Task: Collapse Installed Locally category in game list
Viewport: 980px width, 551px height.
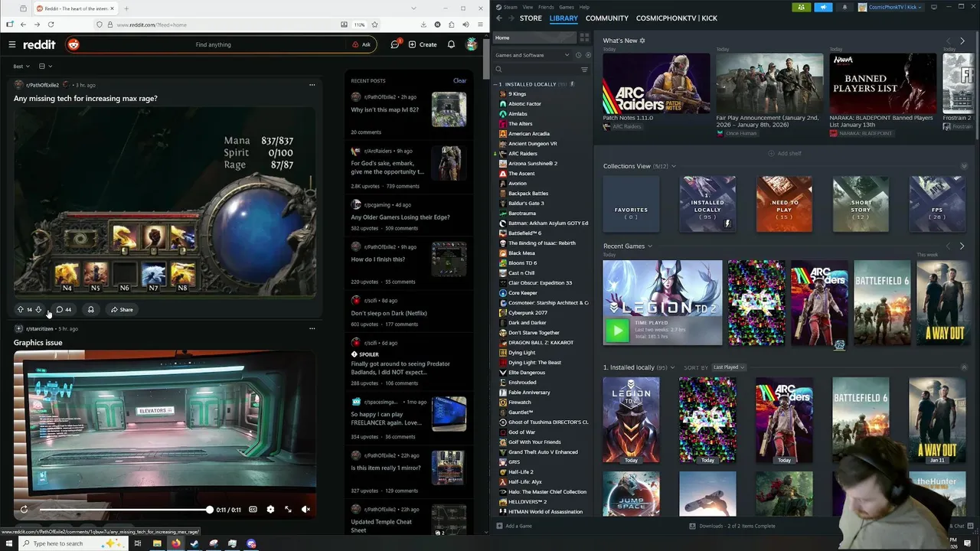Action: tap(496, 84)
